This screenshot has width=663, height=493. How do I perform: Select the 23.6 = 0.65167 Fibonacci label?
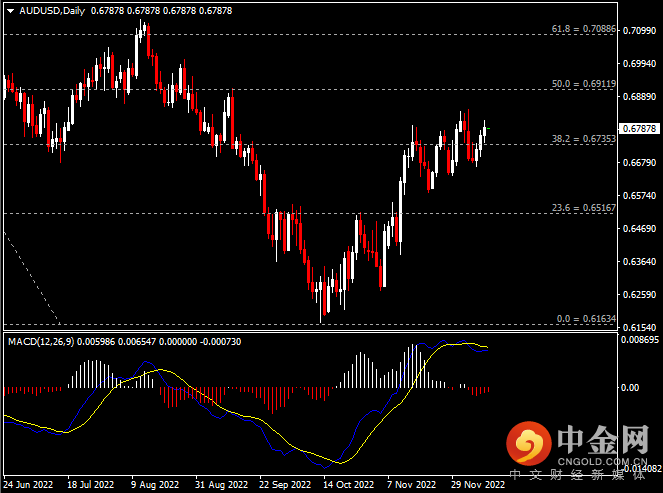pyautogui.click(x=584, y=208)
